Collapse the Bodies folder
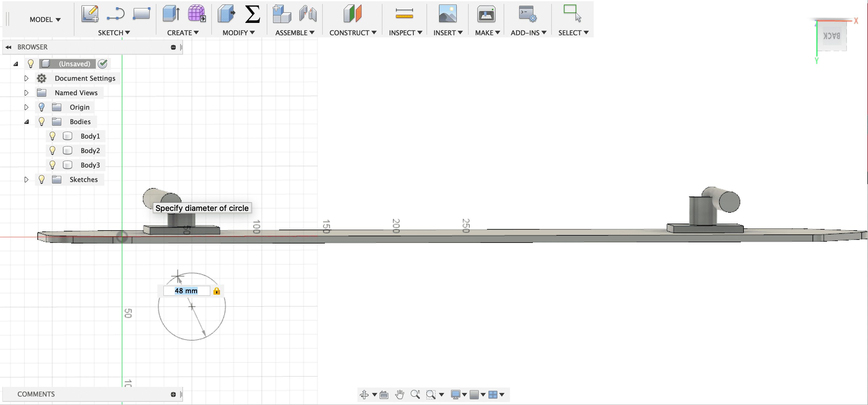The height and width of the screenshot is (405, 868). point(26,122)
